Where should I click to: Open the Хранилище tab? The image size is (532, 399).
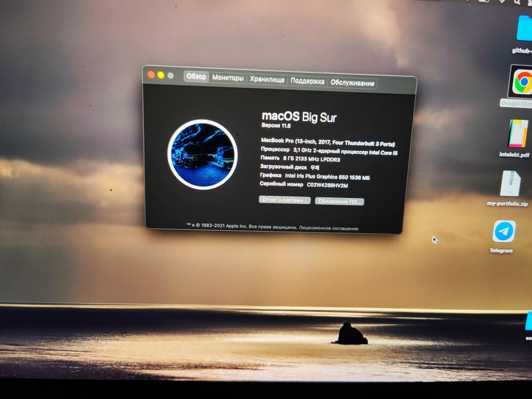click(x=267, y=79)
